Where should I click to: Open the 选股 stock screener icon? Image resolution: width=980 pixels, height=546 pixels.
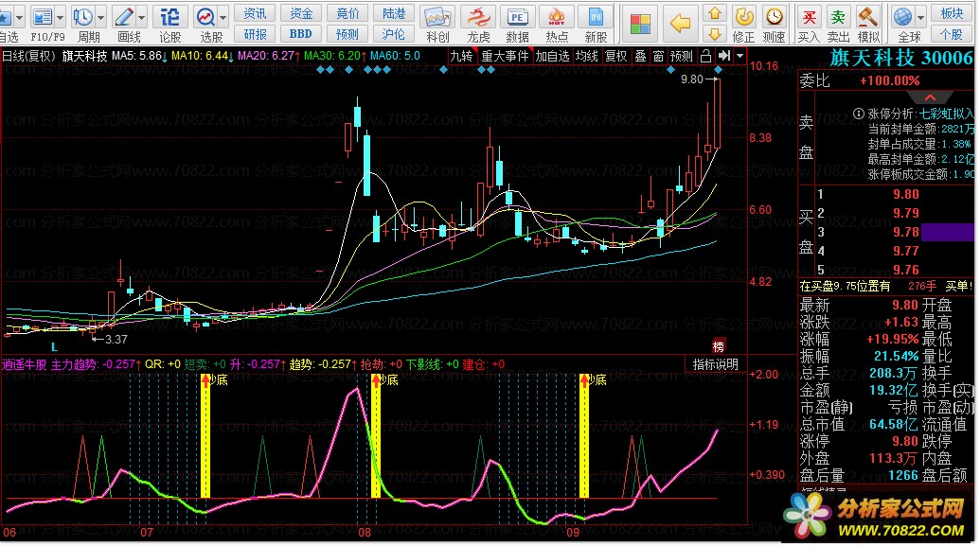[x=205, y=17]
